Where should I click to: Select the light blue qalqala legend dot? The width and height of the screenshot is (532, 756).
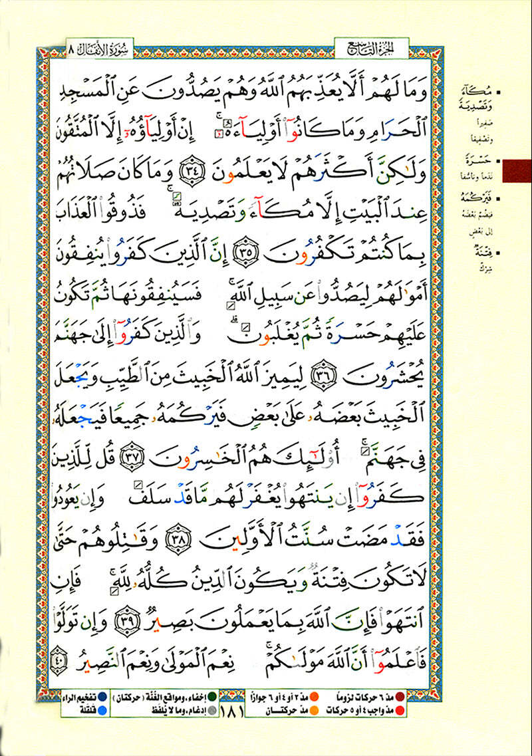(x=102, y=709)
